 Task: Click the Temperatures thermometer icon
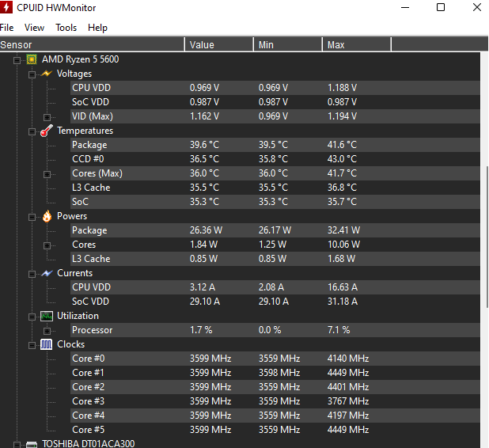(47, 131)
